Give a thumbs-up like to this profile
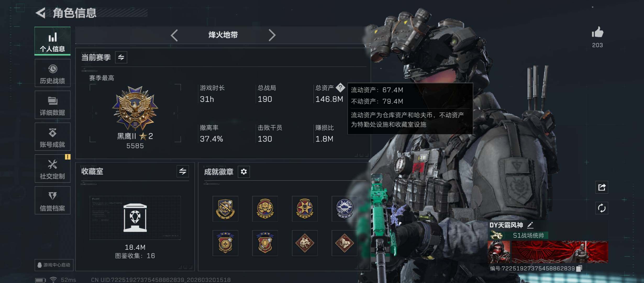Image resolution: width=644 pixels, height=283 pixels. click(597, 32)
